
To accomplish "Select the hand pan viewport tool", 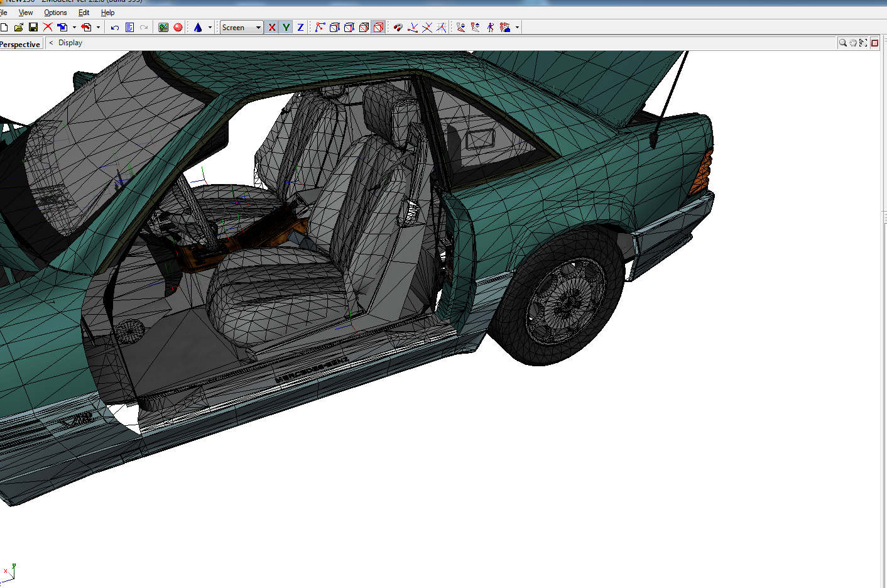I will 853,43.
